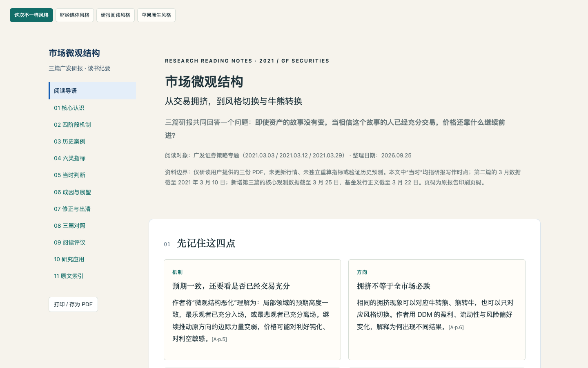The width and height of the screenshot is (588, 368).
Task: Switch to 财经媒体风格 style
Action: [75, 15]
